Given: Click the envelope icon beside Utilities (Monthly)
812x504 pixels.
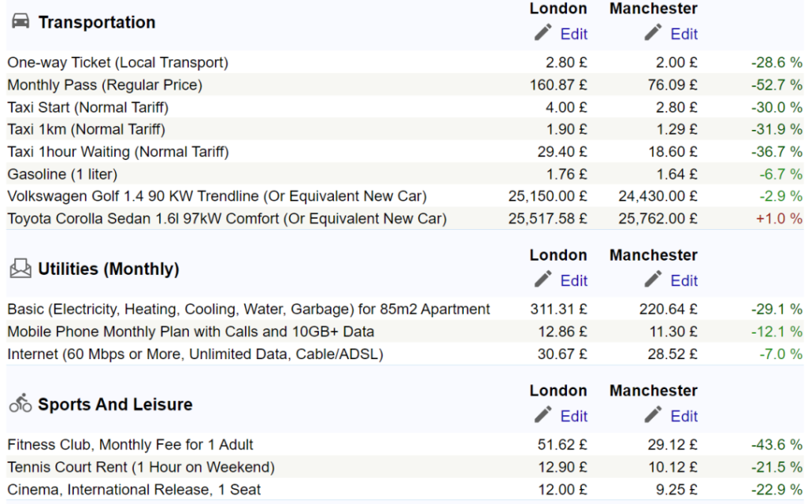Looking at the screenshot, I should 21,269.
